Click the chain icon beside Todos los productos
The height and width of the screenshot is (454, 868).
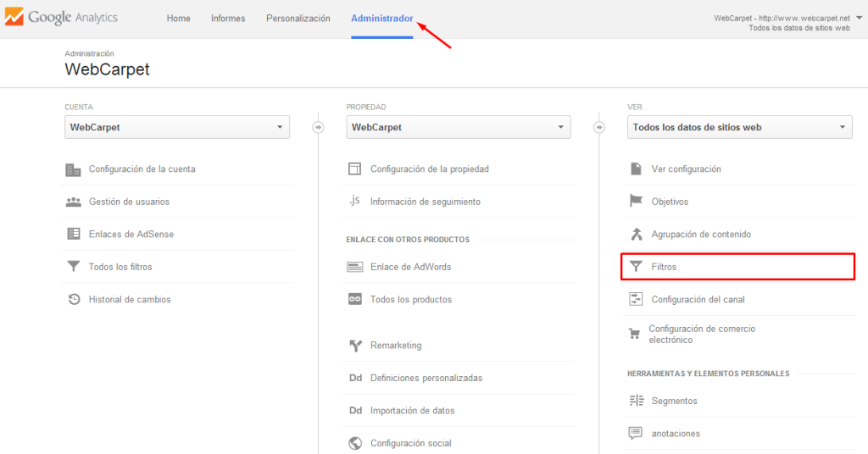click(355, 299)
